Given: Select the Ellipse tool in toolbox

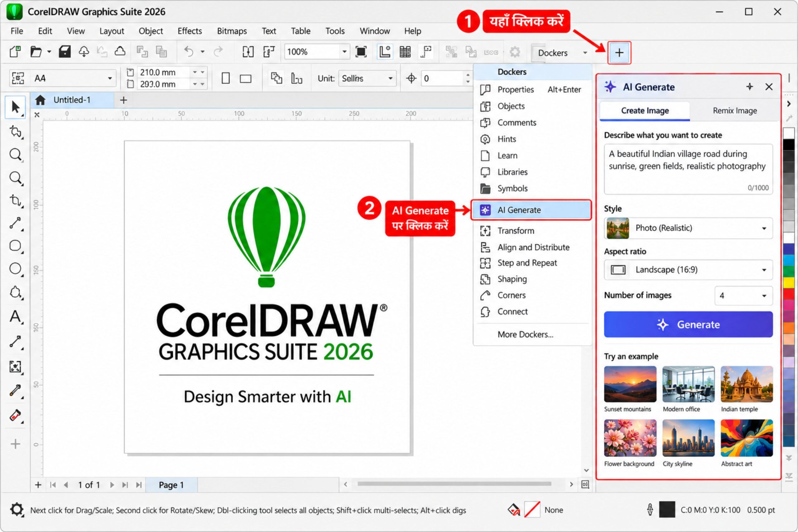Looking at the screenshot, I should [x=15, y=269].
